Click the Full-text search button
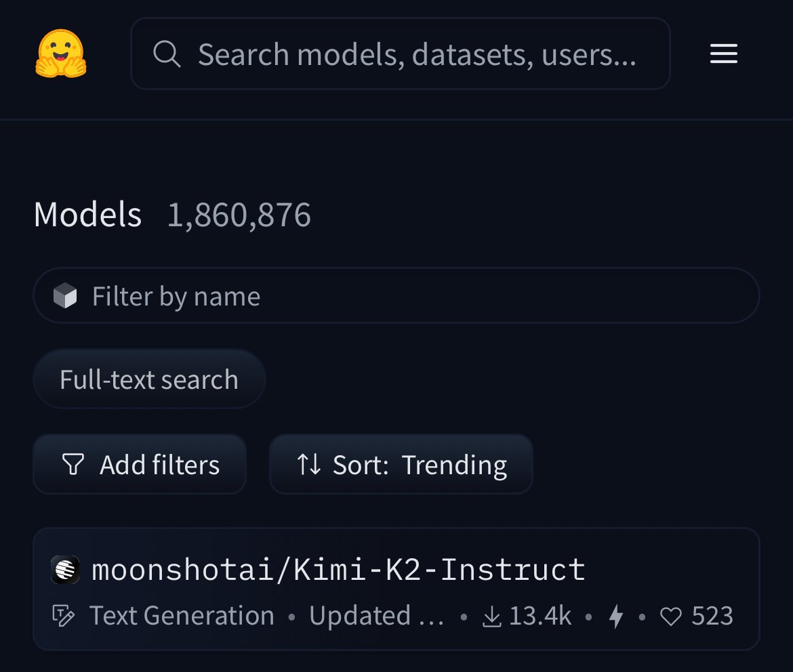Image resolution: width=793 pixels, height=672 pixels. (x=149, y=379)
